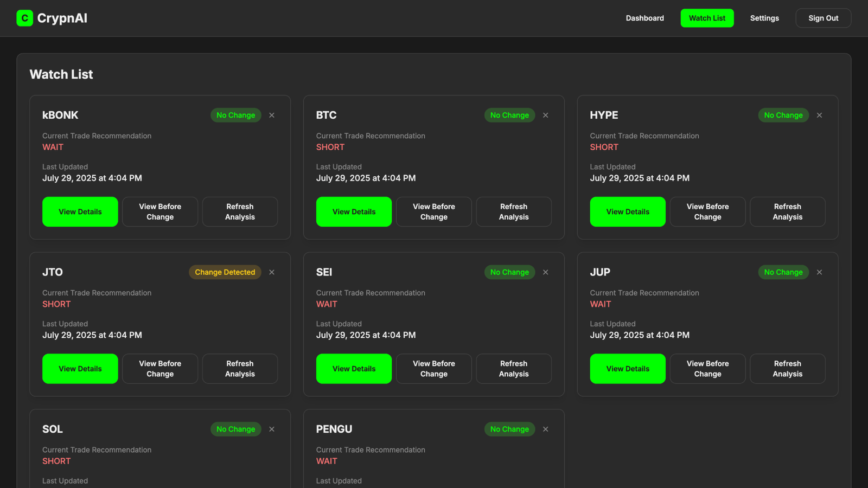Click the WAIT recommendation on kBONK
868x488 pixels.
53,147
